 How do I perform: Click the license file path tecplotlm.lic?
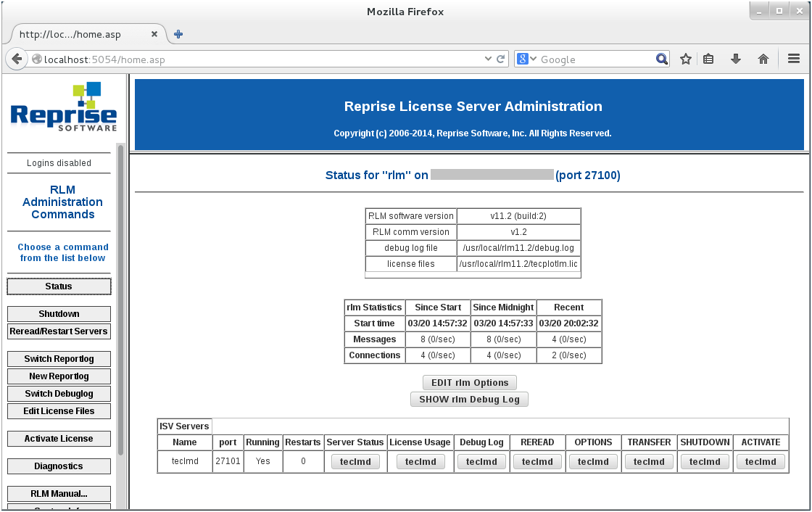click(x=518, y=264)
